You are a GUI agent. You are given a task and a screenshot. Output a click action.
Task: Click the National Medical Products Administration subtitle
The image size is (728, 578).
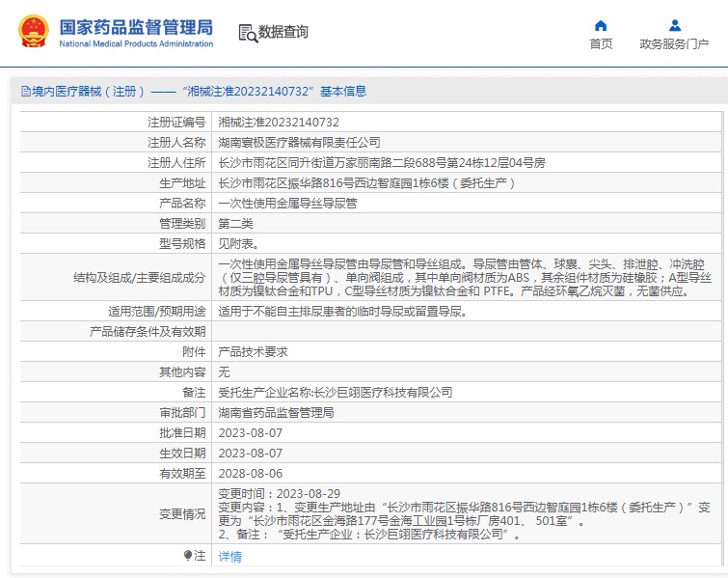click(x=136, y=44)
